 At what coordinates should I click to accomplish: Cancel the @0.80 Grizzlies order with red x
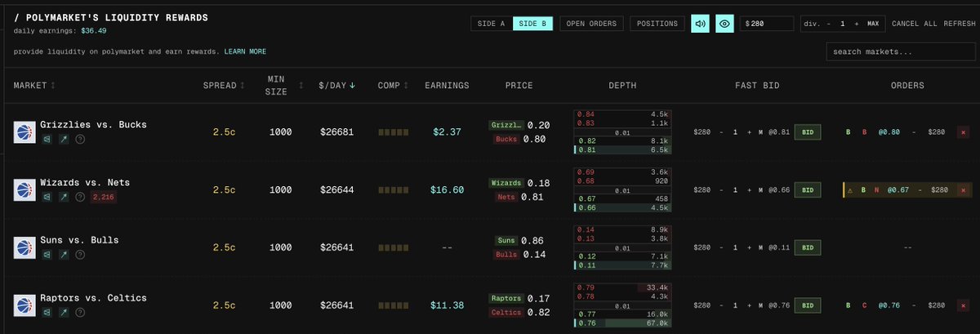pyautogui.click(x=963, y=132)
